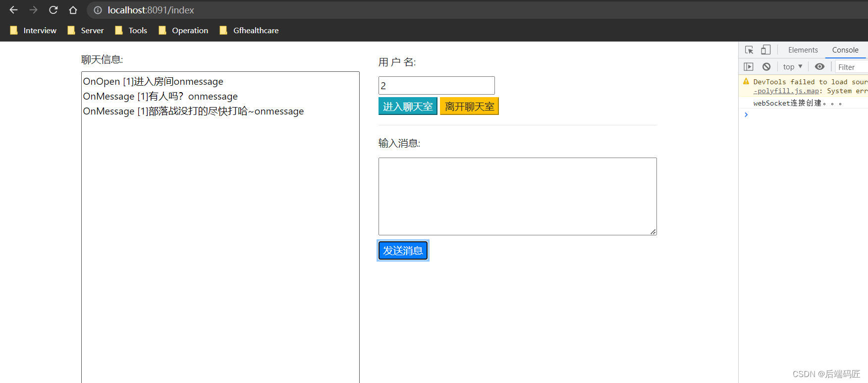The image size is (868, 383).
Task: Click the 发送消息 button
Action: click(403, 250)
